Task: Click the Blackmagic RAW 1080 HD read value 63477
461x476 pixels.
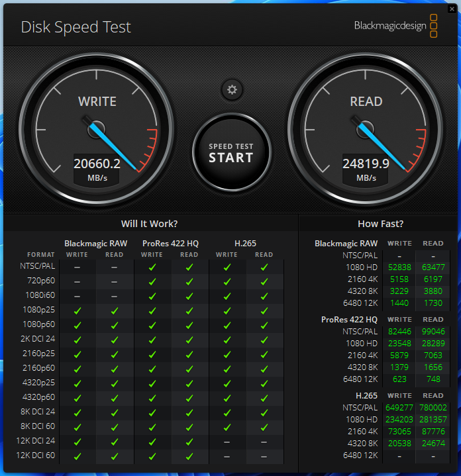Action: [433, 267]
